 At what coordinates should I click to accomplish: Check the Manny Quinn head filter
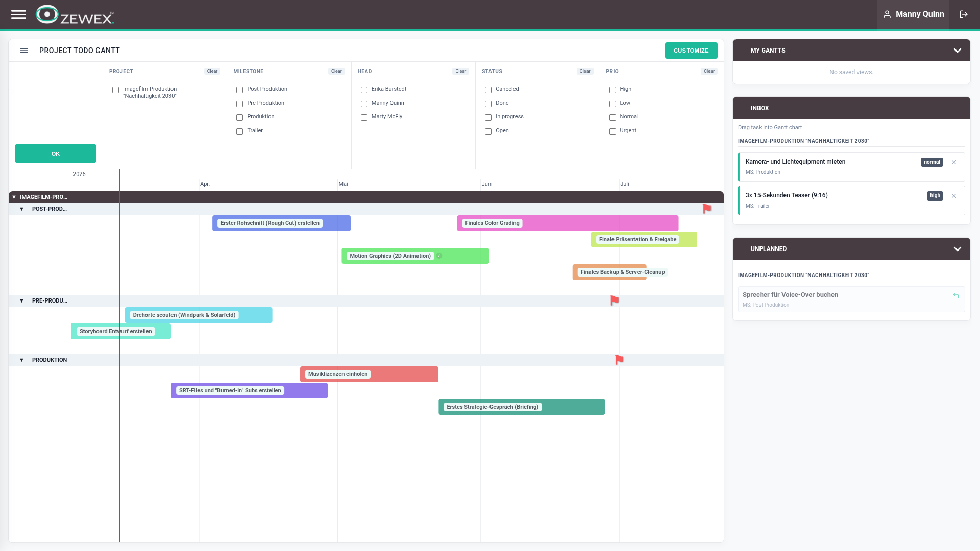[x=364, y=104]
